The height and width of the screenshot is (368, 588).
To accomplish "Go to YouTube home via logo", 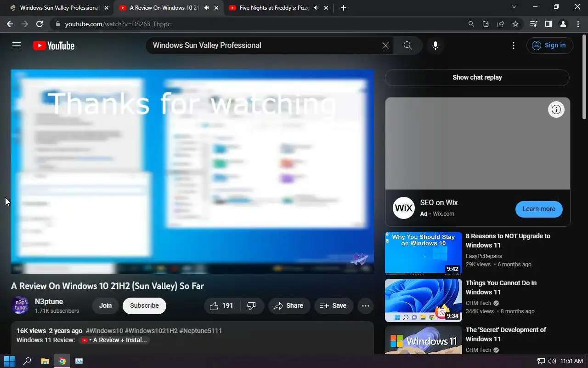I will click(x=54, y=46).
